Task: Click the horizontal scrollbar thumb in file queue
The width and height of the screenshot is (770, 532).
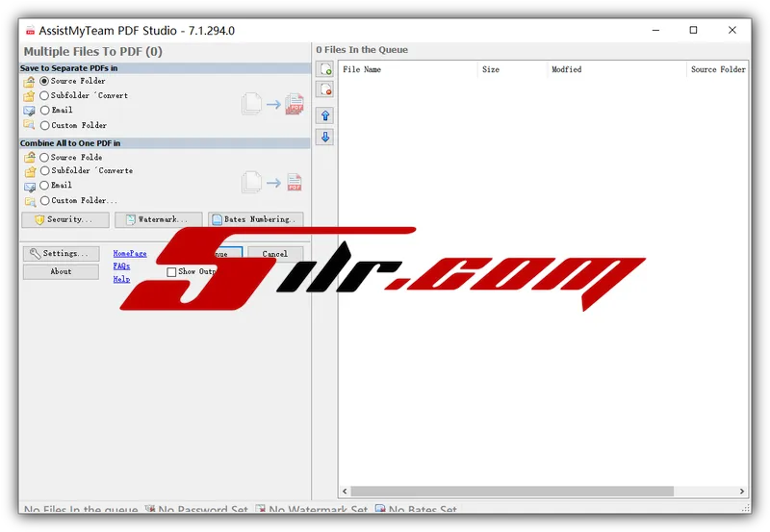Action: pyautogui.click(x=512, y=492)
